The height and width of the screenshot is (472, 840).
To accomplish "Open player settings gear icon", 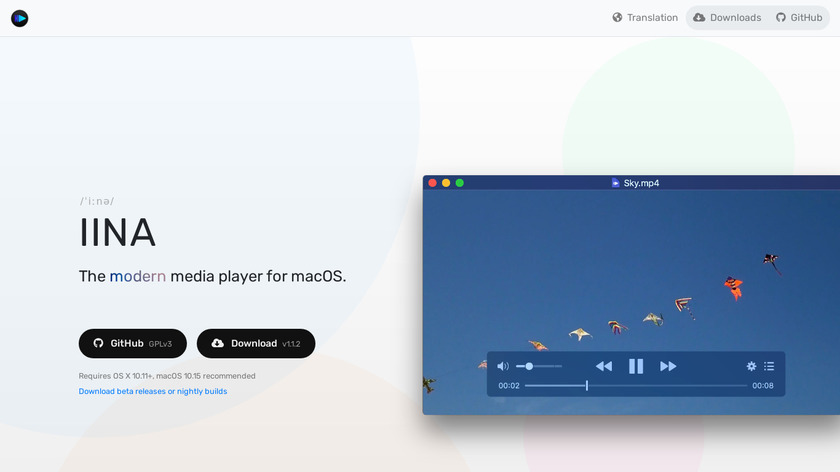I will click(752, 366).
